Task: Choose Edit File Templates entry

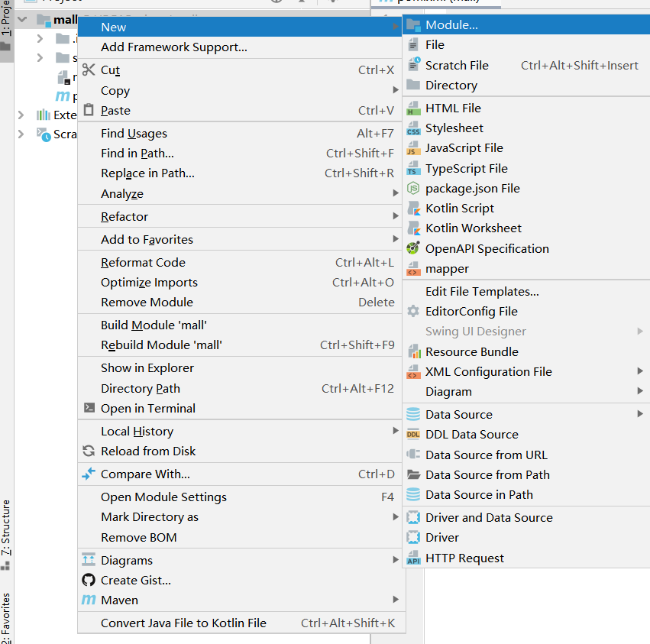Action: [525, 292]
